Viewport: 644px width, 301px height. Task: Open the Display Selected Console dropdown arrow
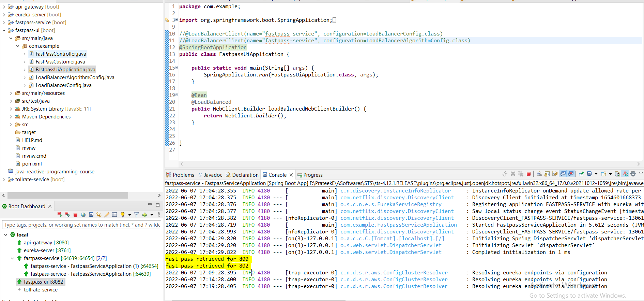point(596,174)
